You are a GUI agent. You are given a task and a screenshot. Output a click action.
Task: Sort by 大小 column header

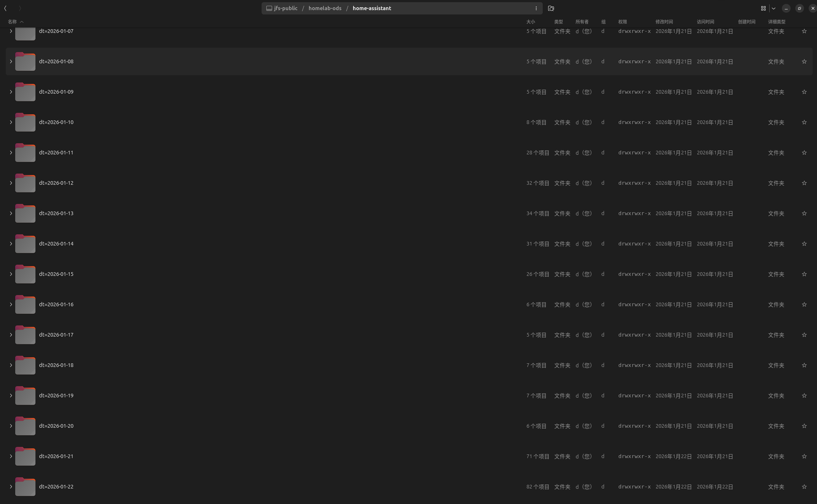click(530, 22)
